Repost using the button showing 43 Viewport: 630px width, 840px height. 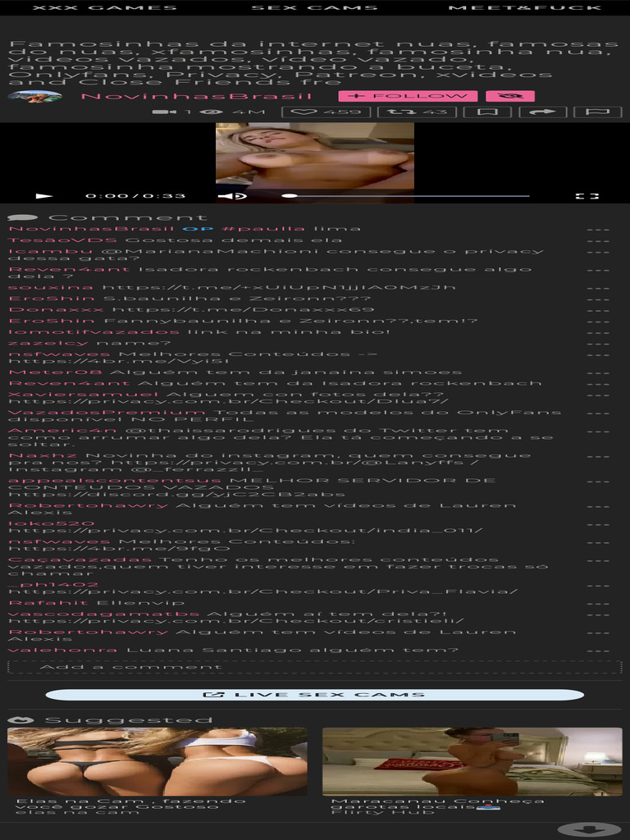(417, 112)
